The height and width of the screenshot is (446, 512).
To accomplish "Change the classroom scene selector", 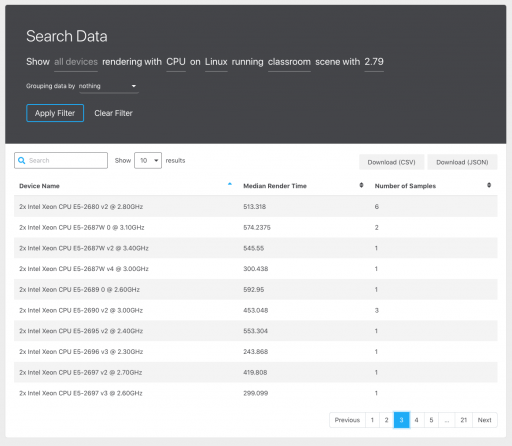I will click(289, 62).
